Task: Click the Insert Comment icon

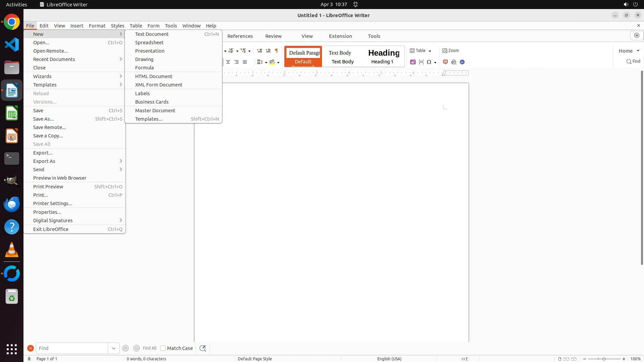Action: tap(445, 62)
